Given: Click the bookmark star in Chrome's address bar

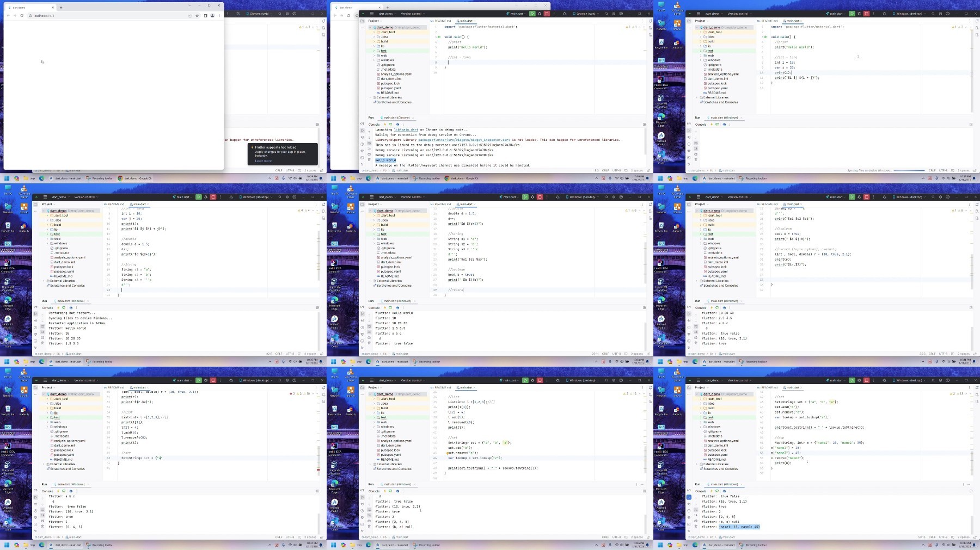Looking at the screenshot, I should (196, 16).
